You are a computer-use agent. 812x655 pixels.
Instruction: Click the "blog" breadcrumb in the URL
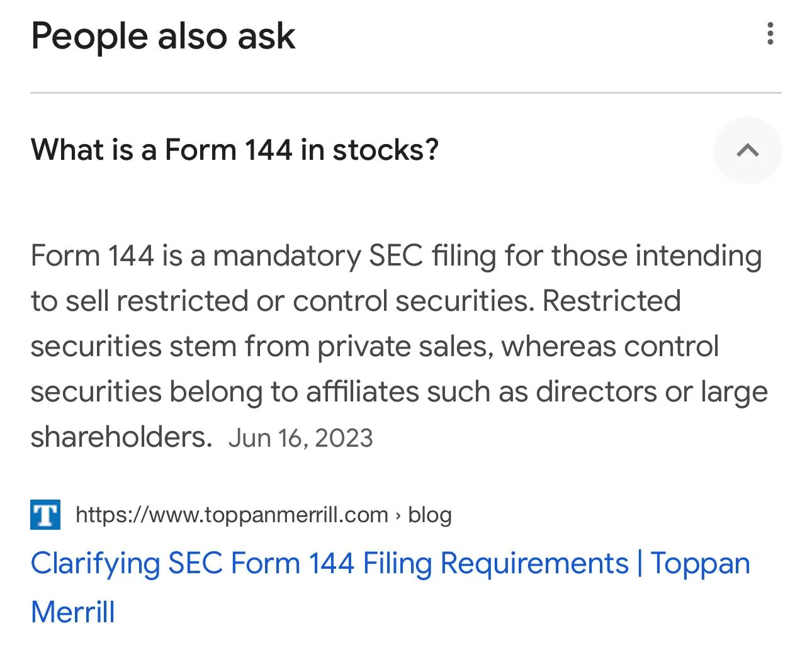pyautogui.click(x=430, y=515)
